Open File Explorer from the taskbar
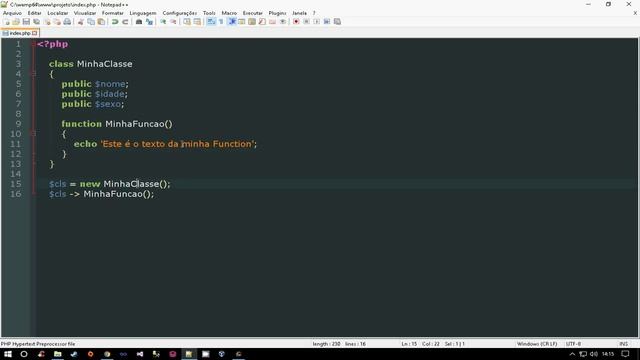640x360 pixels. click(x=58, y=354)
